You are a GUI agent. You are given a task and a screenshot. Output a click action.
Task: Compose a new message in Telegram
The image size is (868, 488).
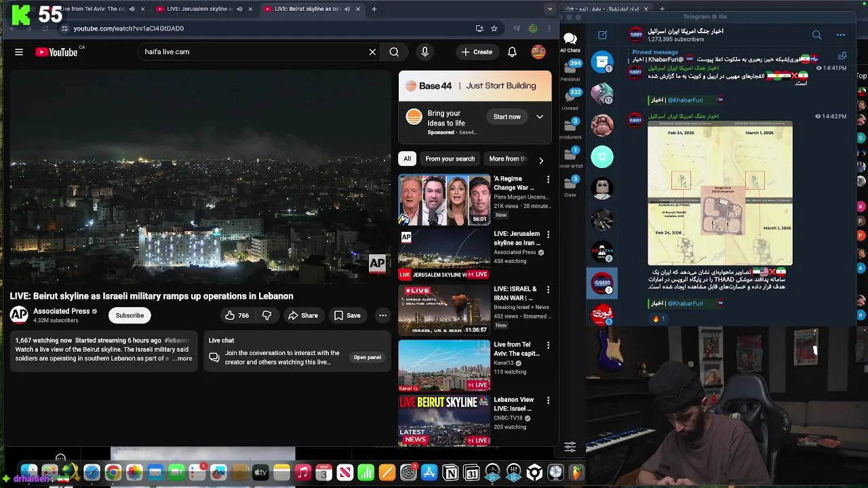point(602,35)
